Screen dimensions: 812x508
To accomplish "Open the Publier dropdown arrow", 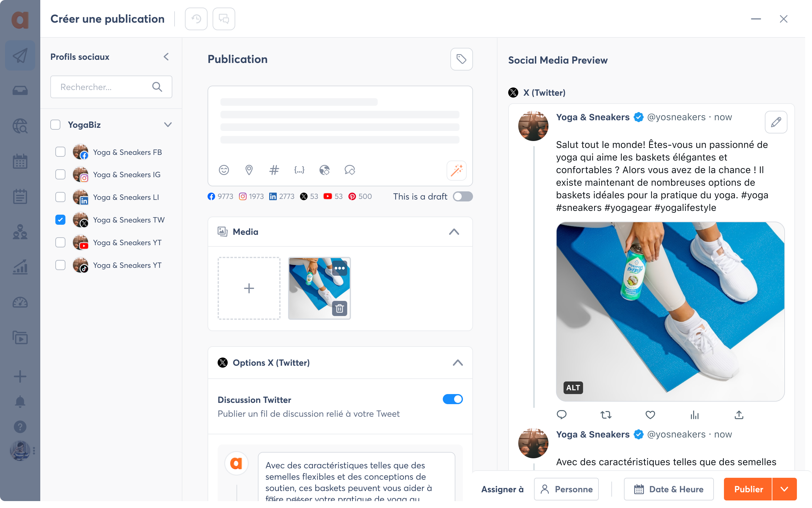I will click(784, 489).
